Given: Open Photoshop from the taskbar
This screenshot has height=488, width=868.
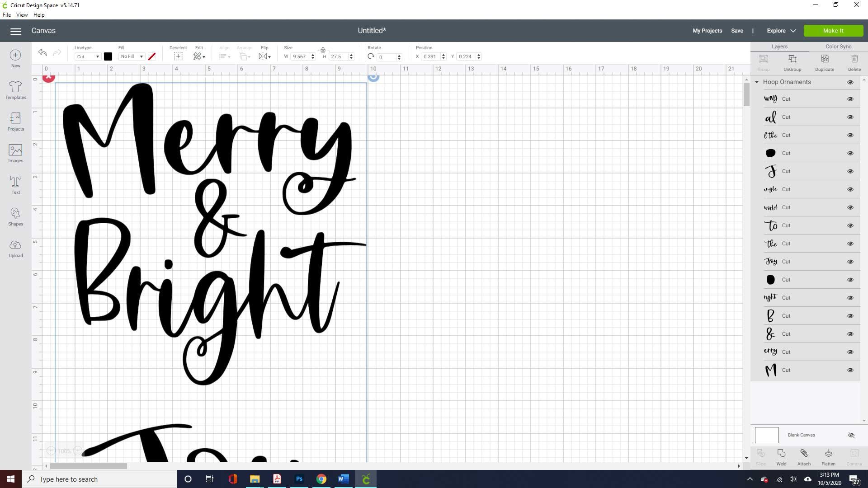Looking at the screenshot, I should tap(299, 479).
